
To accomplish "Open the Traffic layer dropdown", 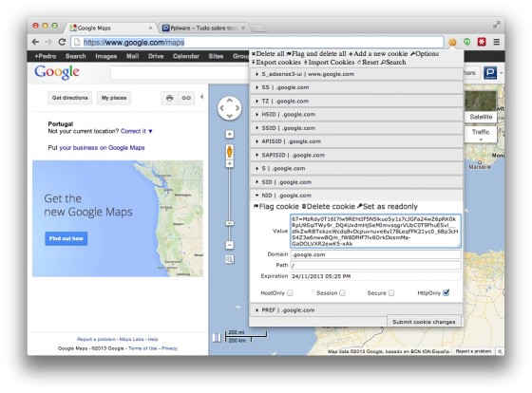I will [x=481, y=134].
